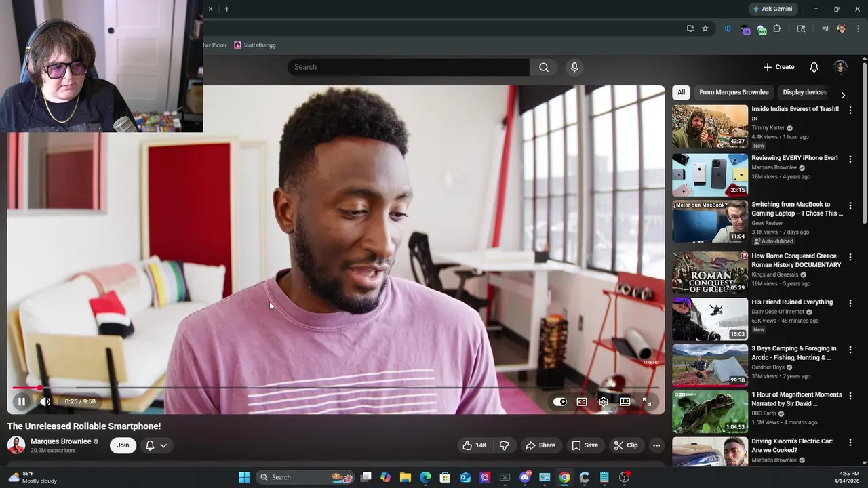Toggle closed captions on the video

click(x=582, y=401)
